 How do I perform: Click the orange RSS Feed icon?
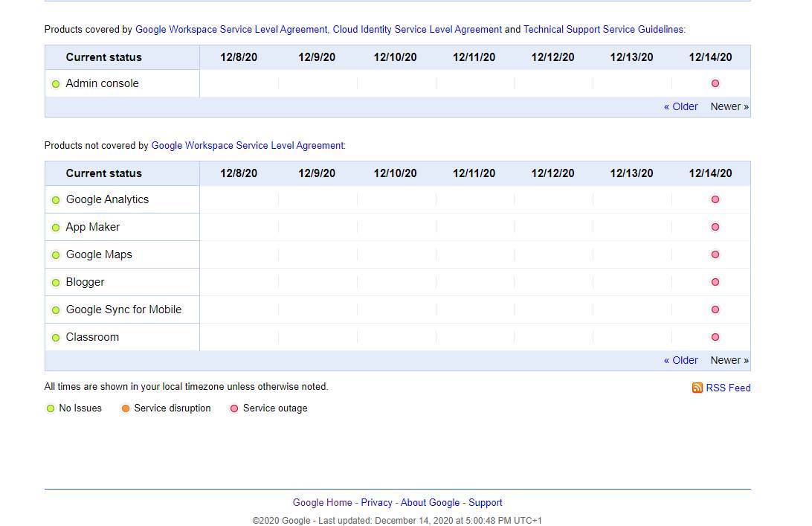coord(697,388)
